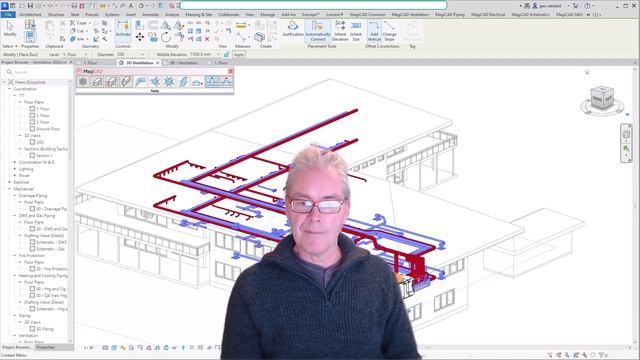Click the Inherit Size tool
640x360 pixels.
356,31
